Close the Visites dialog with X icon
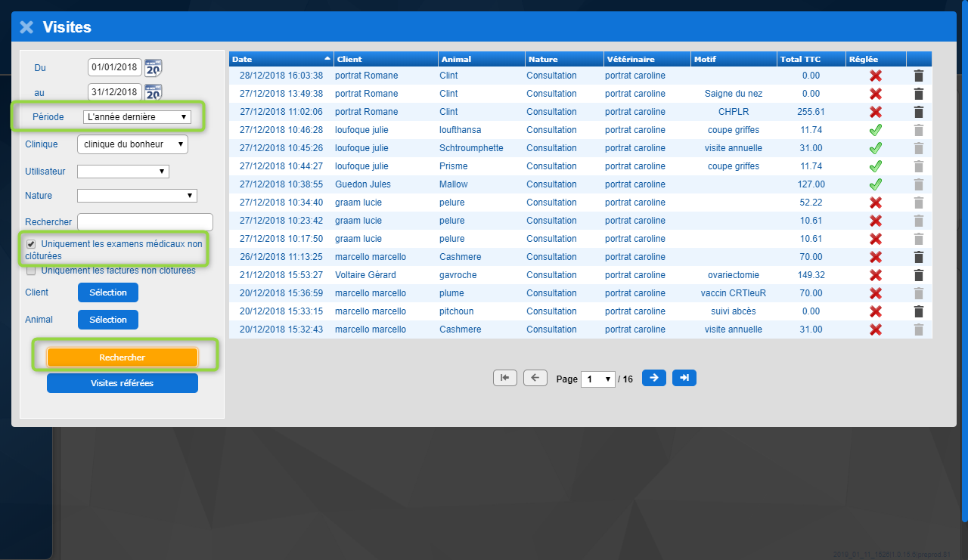 click(26, 27)
